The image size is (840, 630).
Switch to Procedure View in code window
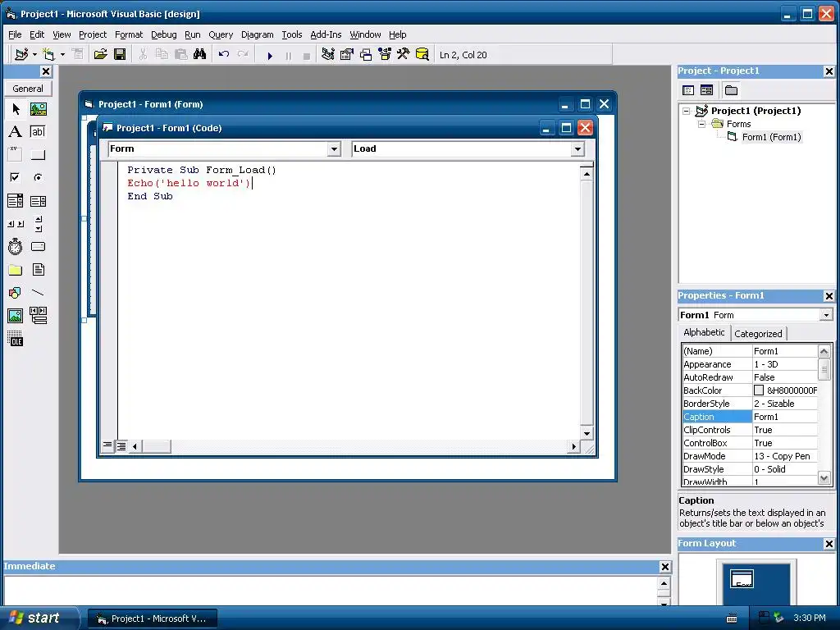click(x=107, y=445)
